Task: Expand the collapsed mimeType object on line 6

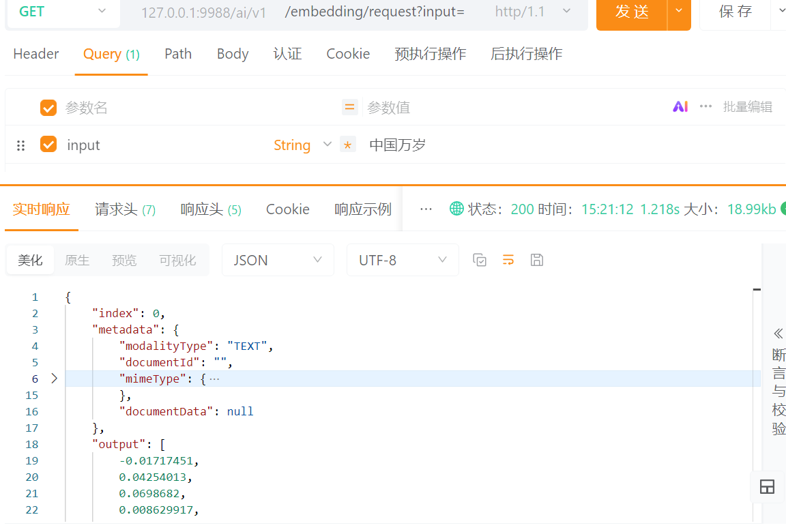Action: click(54, 378)
